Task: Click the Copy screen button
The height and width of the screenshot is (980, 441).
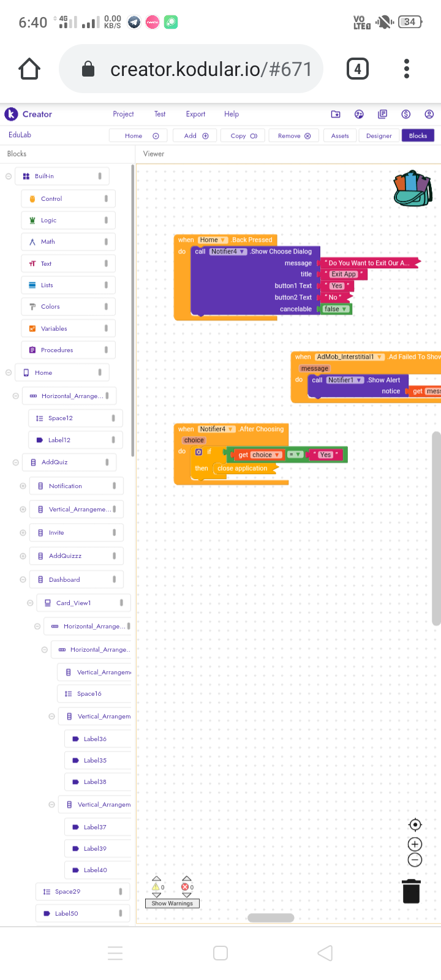Action: point(243,136)
